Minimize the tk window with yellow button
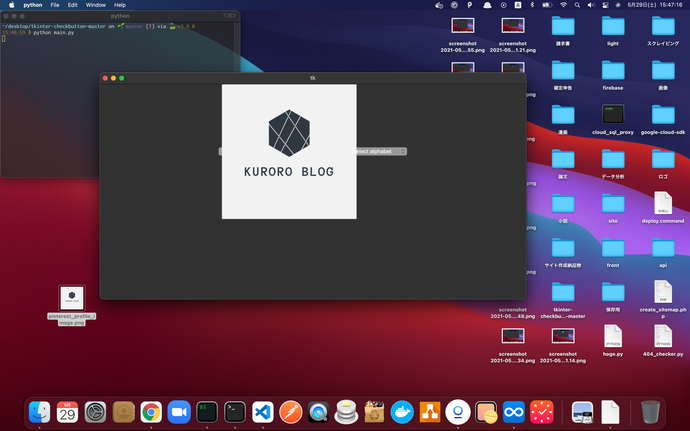The width and height of the screenshot is (690, 431). pos(114,78)
